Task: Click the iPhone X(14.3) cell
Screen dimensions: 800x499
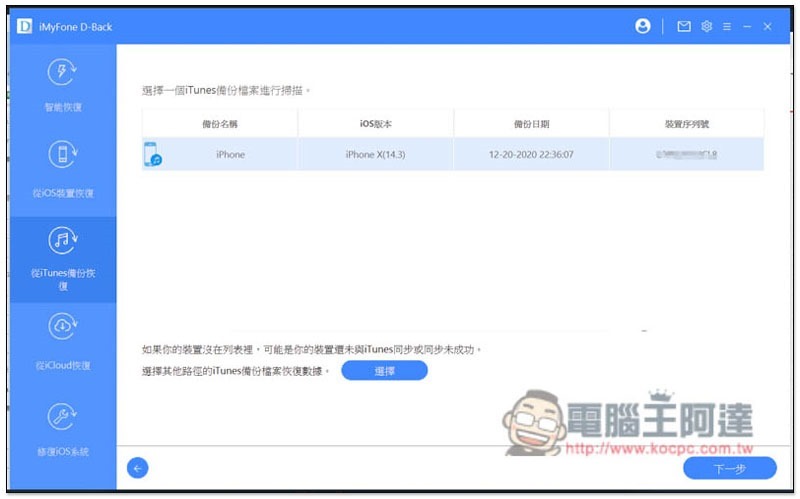Action: click(x=376, y=154)
